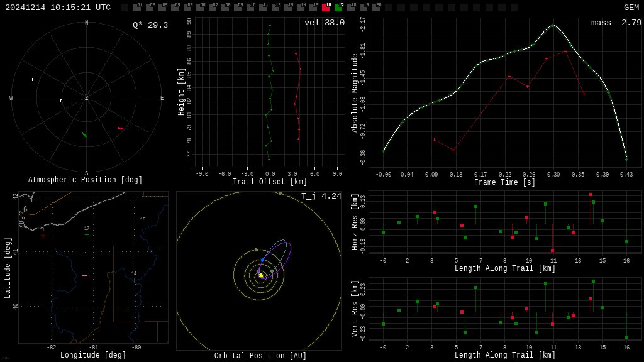644x362 pixels.
Task: Click the GEM shower label
Action: pos(631,8)
